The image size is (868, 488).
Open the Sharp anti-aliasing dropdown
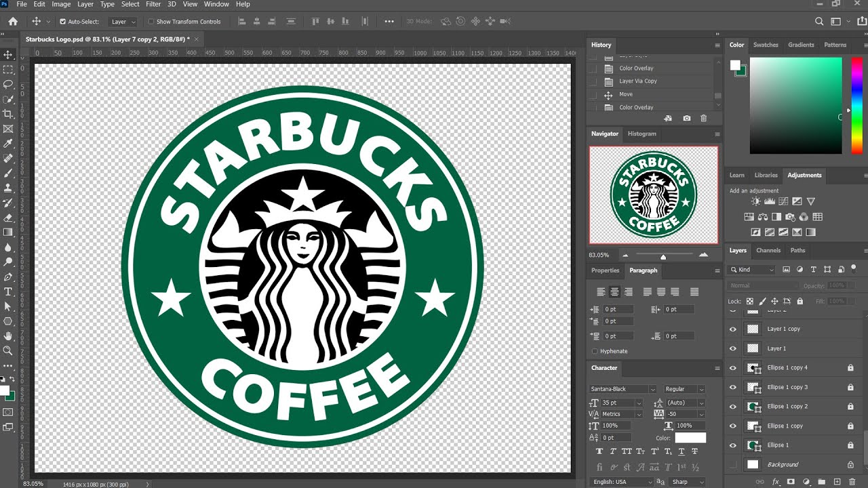point(688,482)
